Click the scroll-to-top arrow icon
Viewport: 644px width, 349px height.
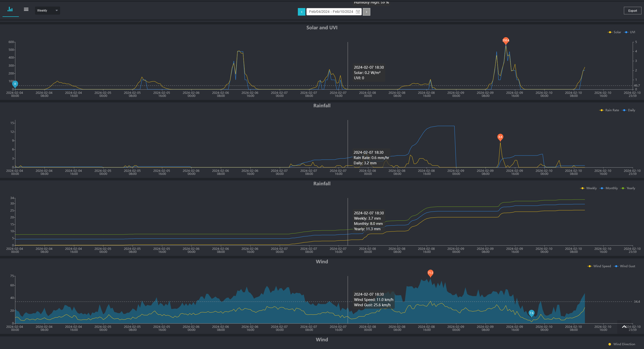[x=624, y=327]
